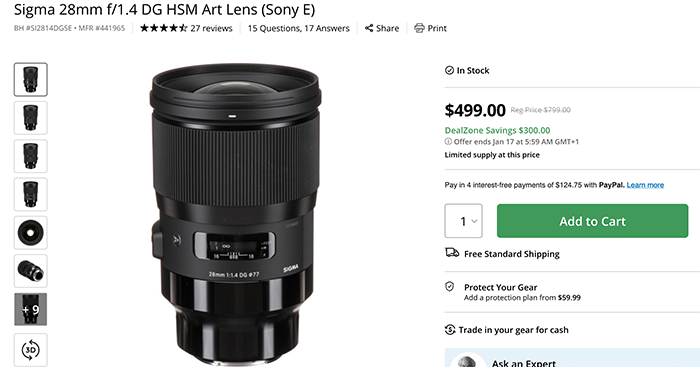The height and width of the screenshot is (367, 700).
Task: Show the +9 additional images
Action: point(30,309)
